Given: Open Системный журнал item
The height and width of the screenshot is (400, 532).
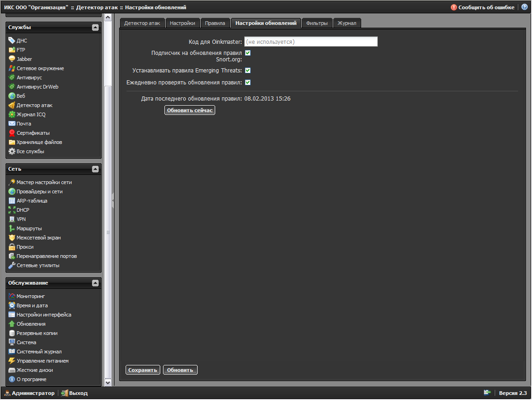Looking at the screenshot, I should click(35, 352).
